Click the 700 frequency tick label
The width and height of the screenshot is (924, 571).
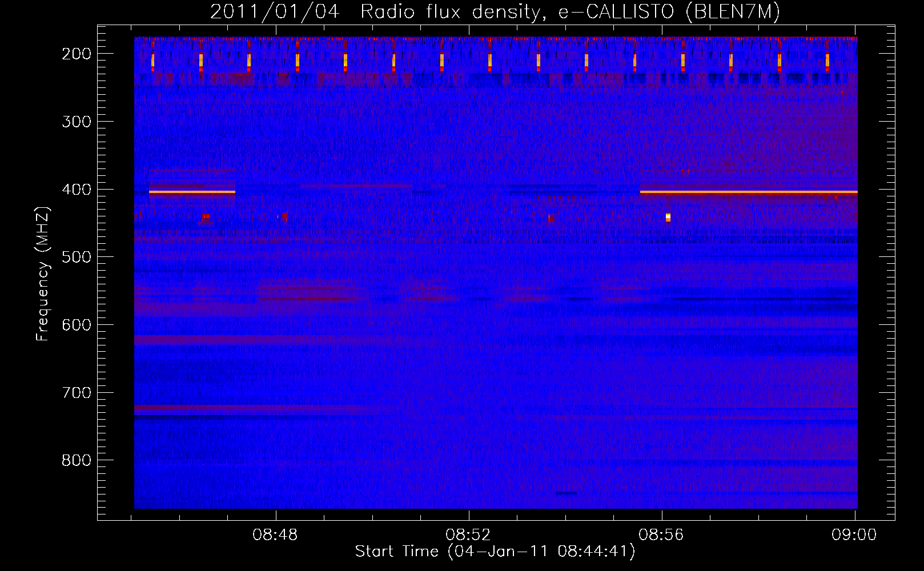pyautogui.click(x=76, y=393)
